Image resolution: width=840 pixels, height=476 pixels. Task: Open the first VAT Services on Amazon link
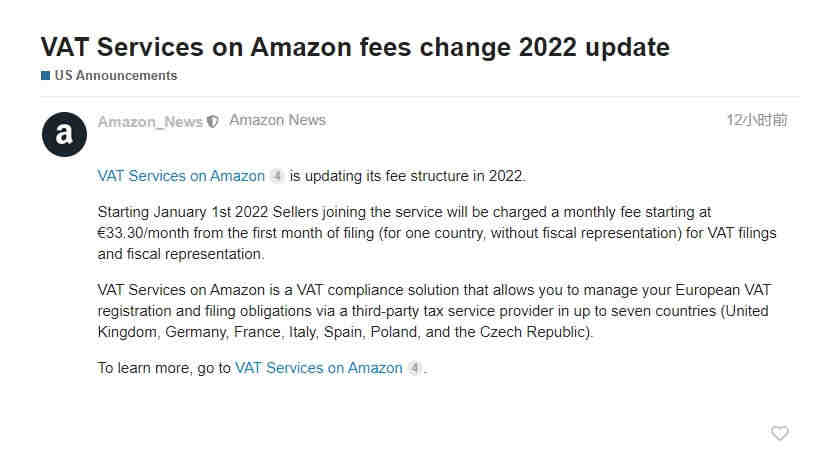pos(181,176)
